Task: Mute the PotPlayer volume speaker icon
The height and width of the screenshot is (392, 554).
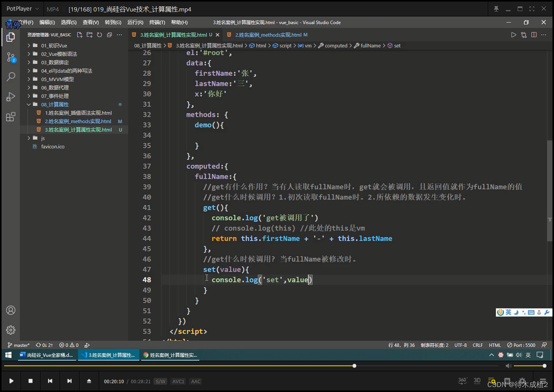Action: click(508, 366)
